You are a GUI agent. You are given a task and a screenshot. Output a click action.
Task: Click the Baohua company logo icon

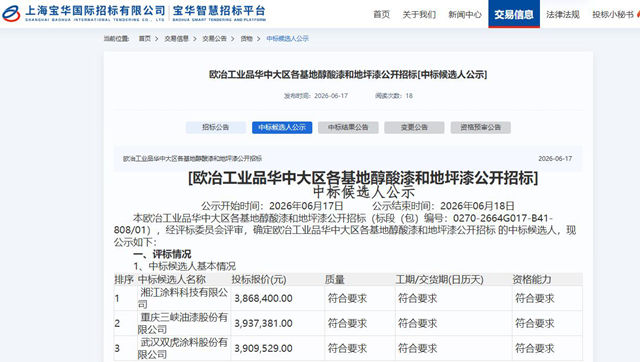11,13
